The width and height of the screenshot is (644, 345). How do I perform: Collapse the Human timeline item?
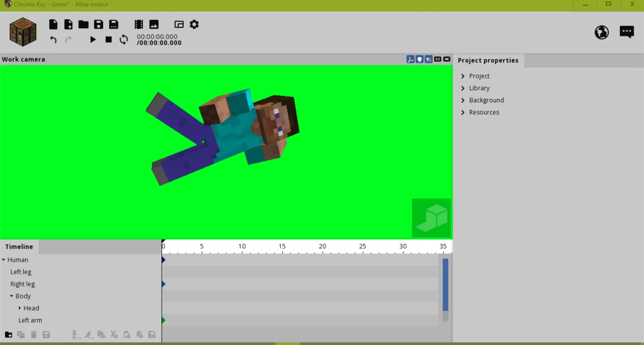[x=4, y=260]
